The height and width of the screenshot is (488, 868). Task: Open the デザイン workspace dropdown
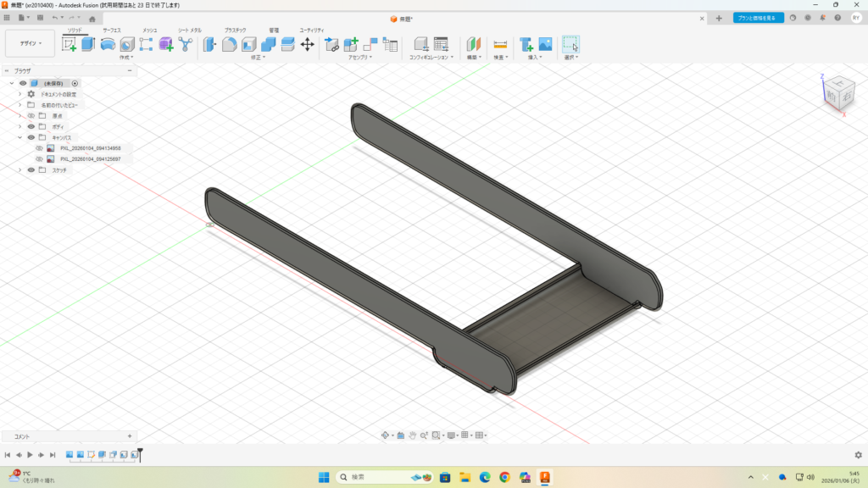coord(30,43)
